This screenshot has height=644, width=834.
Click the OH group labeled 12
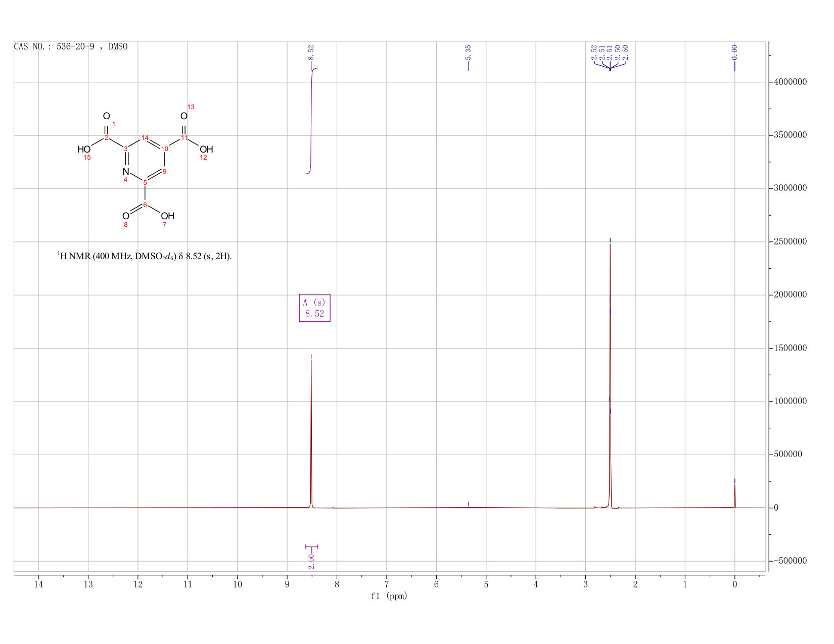coord(206,150)
